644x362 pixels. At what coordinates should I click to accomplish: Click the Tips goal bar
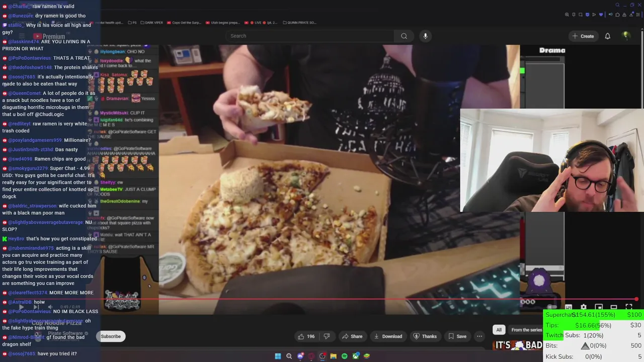pyautogui.click(x=594, y=325)
